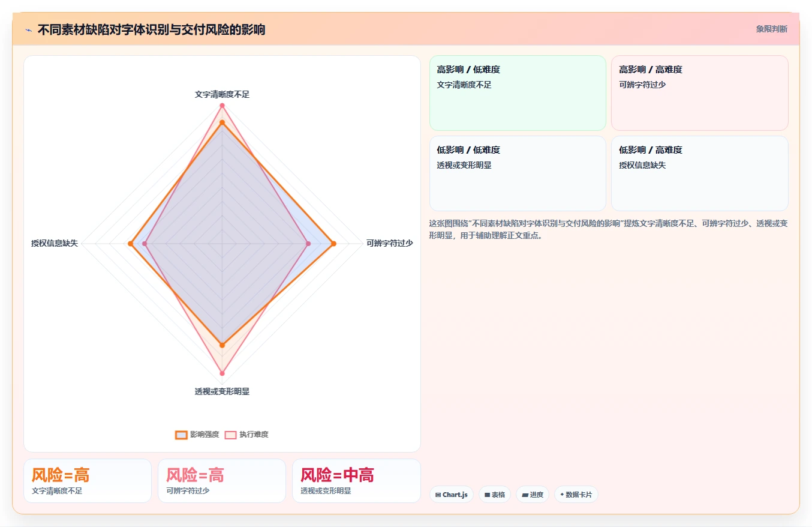Viewport: 812px width, 527px height.
Task: Open the 低影响 / 高难度 quadrant card
Action: pyautogui.click(x=699, y=173)
